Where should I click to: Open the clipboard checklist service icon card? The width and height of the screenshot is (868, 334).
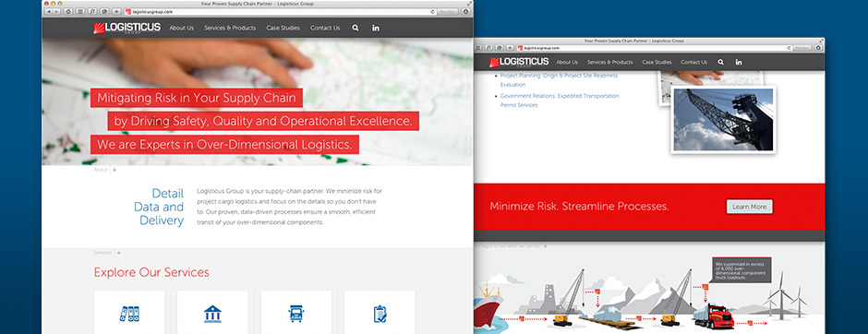(380, 313)
